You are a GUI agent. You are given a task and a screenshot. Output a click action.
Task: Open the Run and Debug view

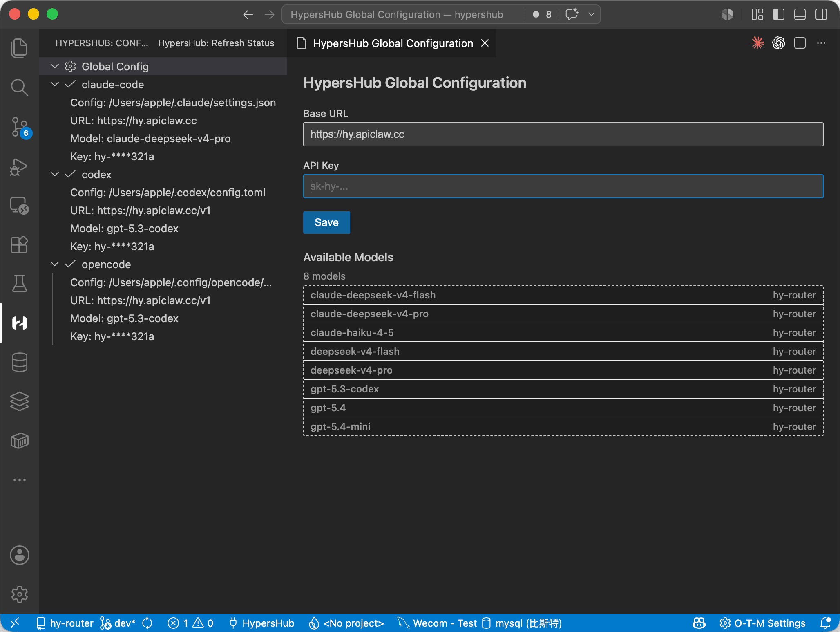pos(19,166)
